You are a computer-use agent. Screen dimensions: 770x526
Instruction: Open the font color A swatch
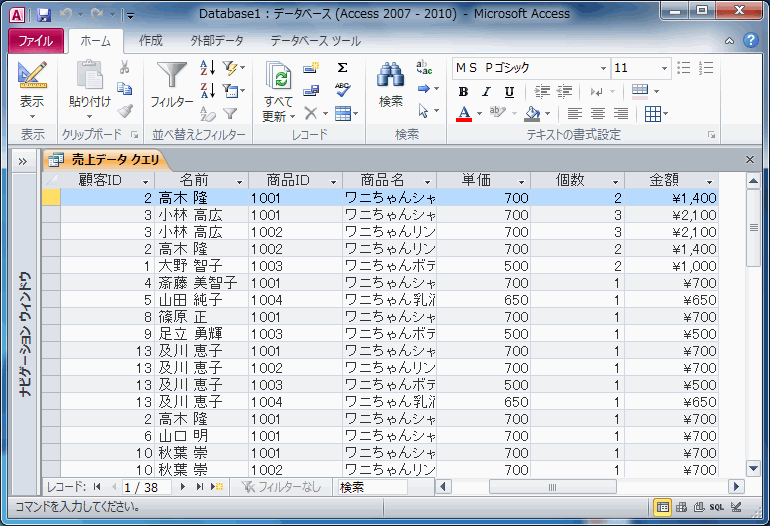(x=464, y=114)
